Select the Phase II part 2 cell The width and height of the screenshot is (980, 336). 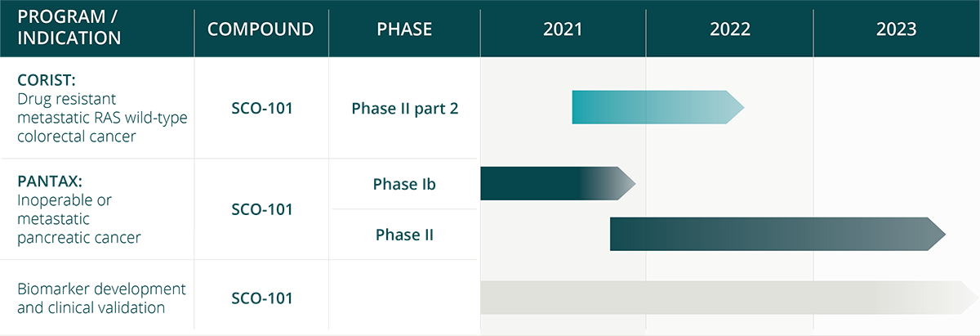coord(404,108)
